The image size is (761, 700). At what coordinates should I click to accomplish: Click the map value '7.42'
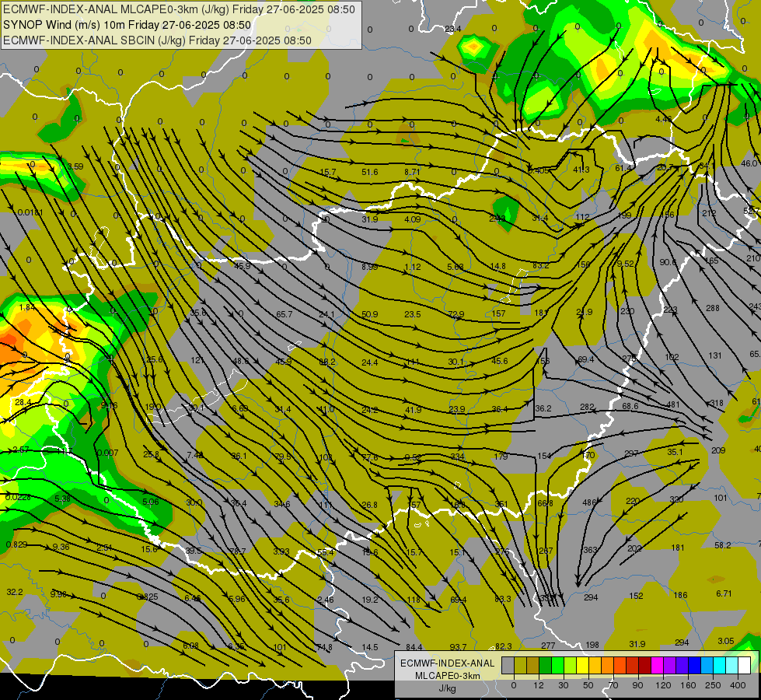pos(195,455)
